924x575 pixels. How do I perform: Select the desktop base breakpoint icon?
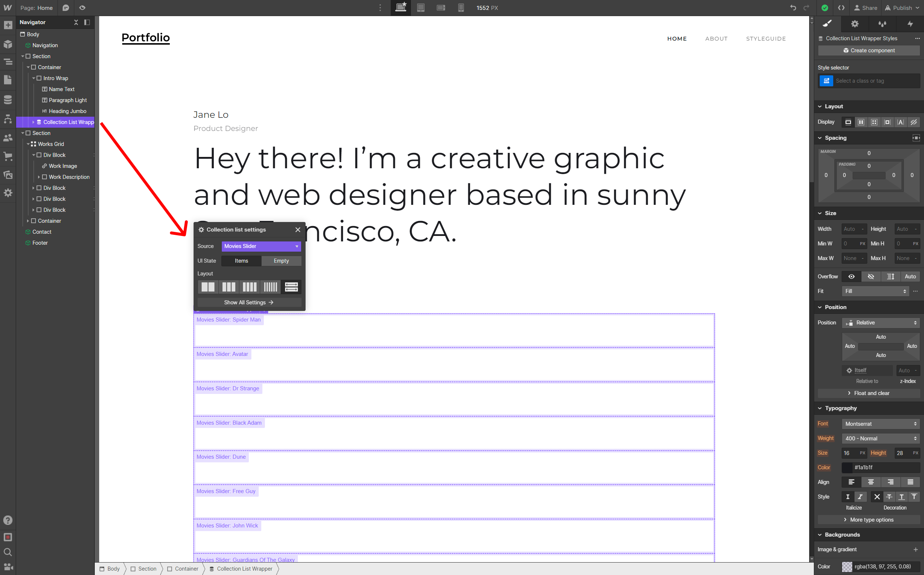point(401,8)
